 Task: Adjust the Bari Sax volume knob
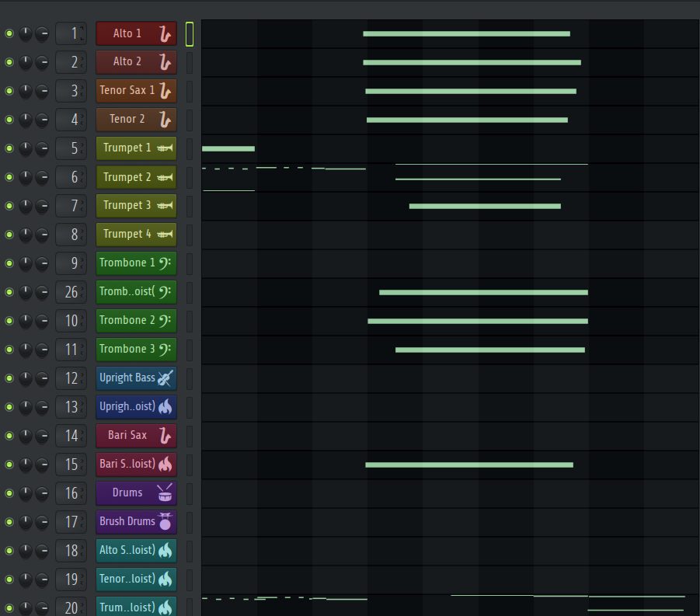coord(42,436)
